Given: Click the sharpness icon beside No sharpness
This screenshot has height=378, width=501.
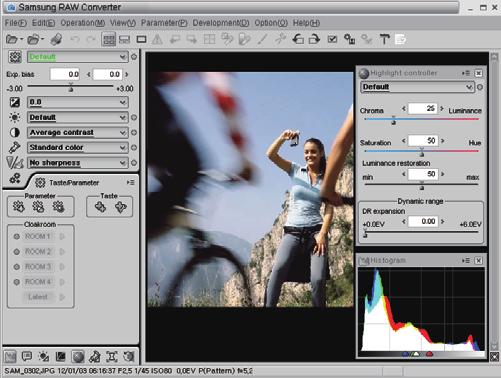Looking at the screenshot, I should 15,163.
